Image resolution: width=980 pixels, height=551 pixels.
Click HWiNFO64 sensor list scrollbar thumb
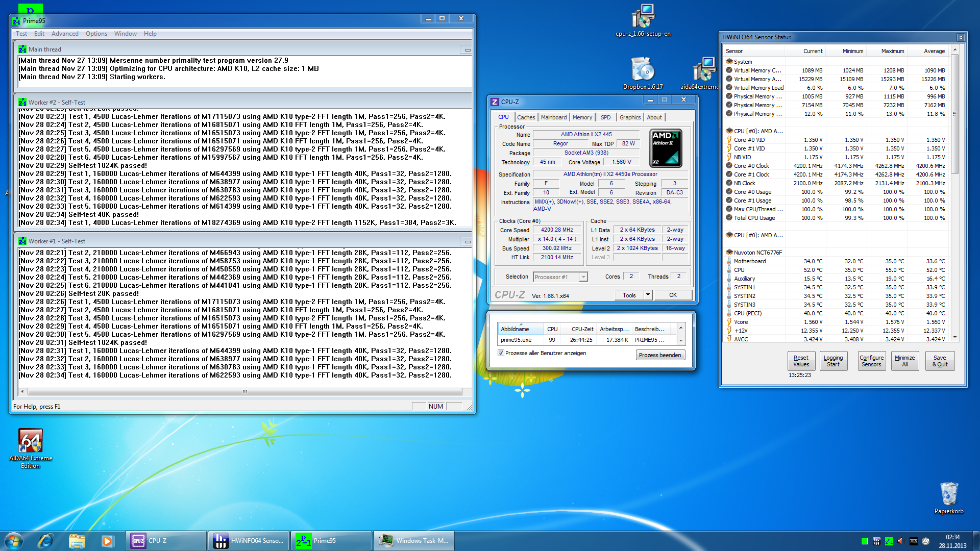point(954,114)
